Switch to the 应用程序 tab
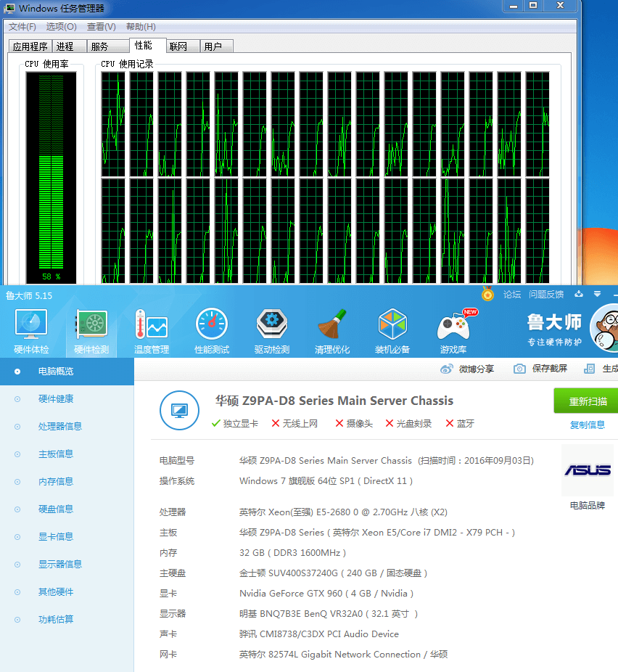This screenshot has height=672, width=618. [30, 46]
